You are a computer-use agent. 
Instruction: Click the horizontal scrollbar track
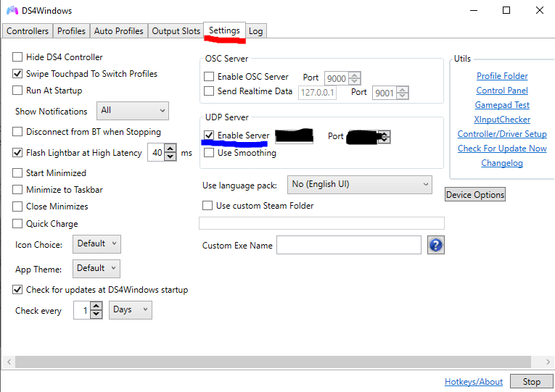tap(273, 362)
